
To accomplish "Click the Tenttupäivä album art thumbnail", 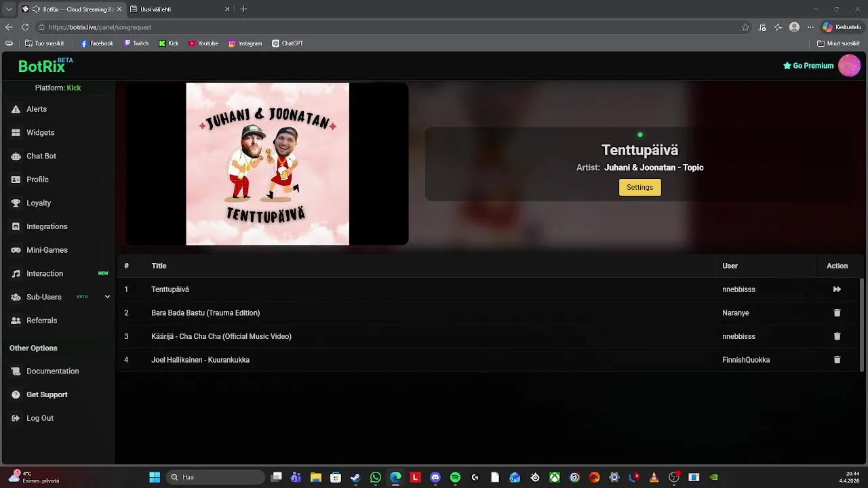I will coord(267,164).
